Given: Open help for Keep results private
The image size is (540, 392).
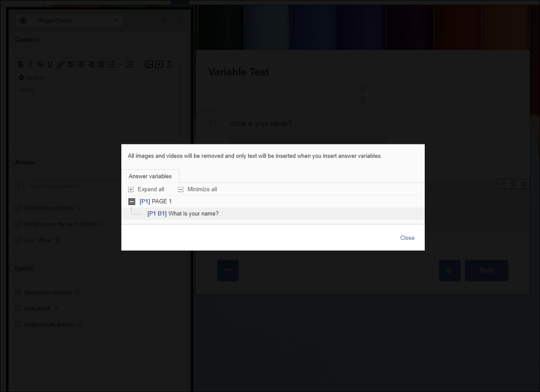Looking at the screenshot, I should point(79,324).
